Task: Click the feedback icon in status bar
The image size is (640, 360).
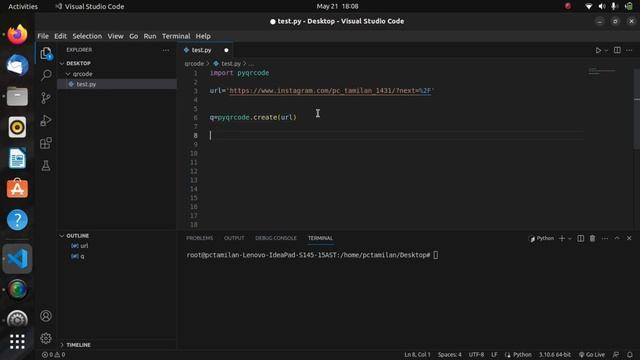Action: click(x=616, y=355)
